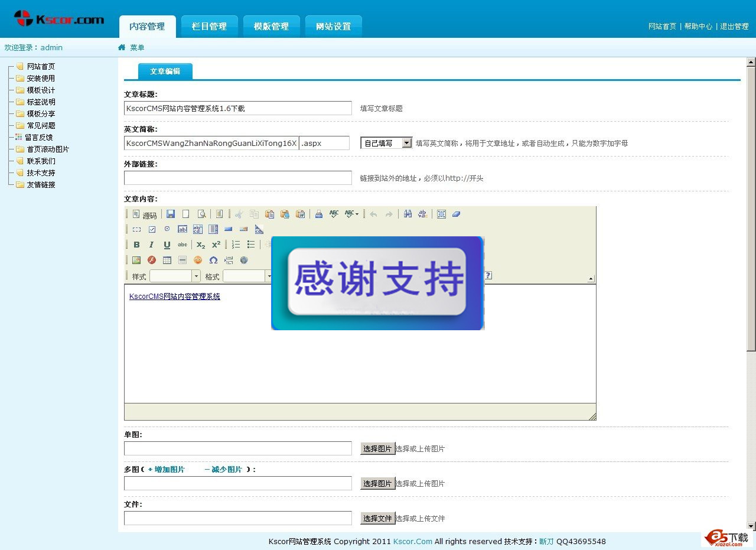Open special character Omega icon
This screenshot has height=550, width=756.
(x=213, y=260)
